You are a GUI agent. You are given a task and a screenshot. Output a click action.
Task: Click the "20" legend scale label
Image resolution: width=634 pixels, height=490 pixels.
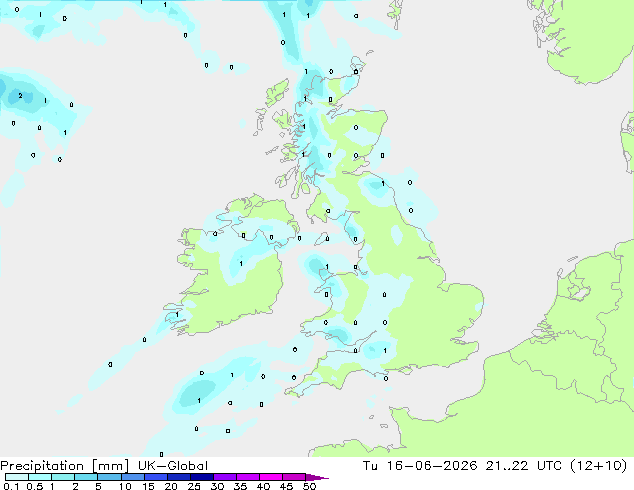click(171, 486)
